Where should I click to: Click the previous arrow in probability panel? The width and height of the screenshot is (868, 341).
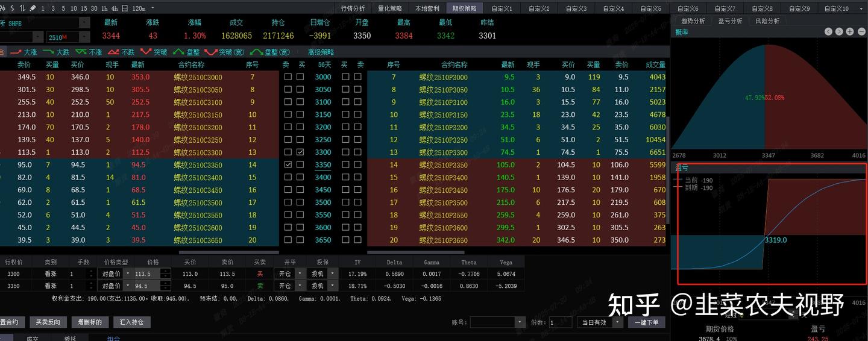tap(828, 32)
